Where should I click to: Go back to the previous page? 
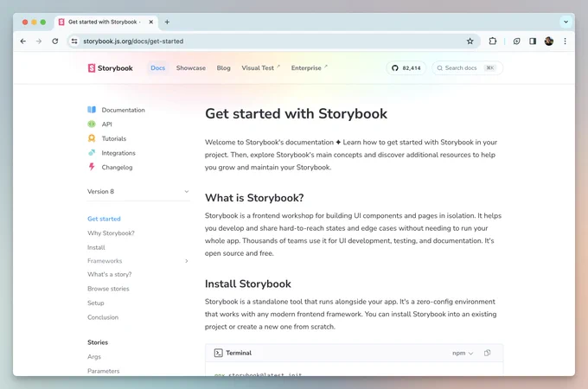coord(23,41)
